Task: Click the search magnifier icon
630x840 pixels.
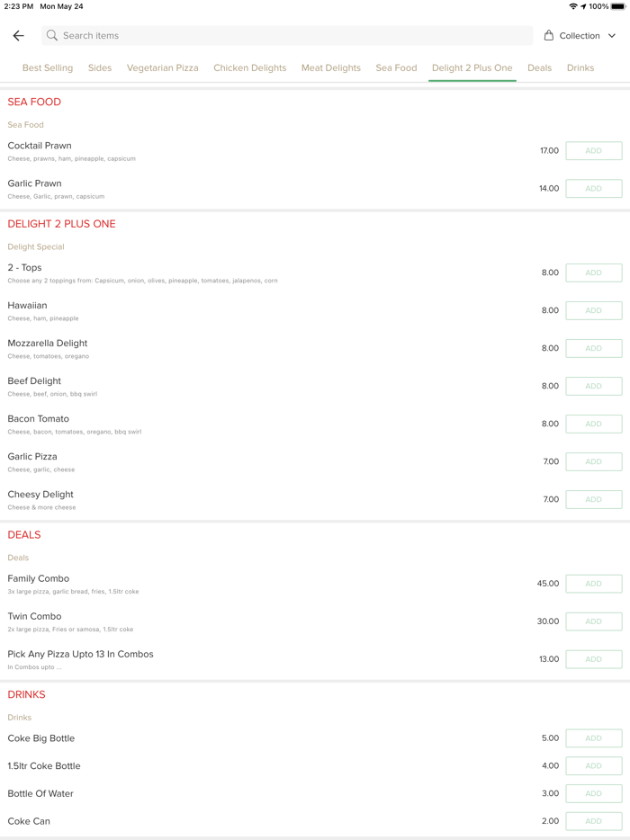Action: 52,36
